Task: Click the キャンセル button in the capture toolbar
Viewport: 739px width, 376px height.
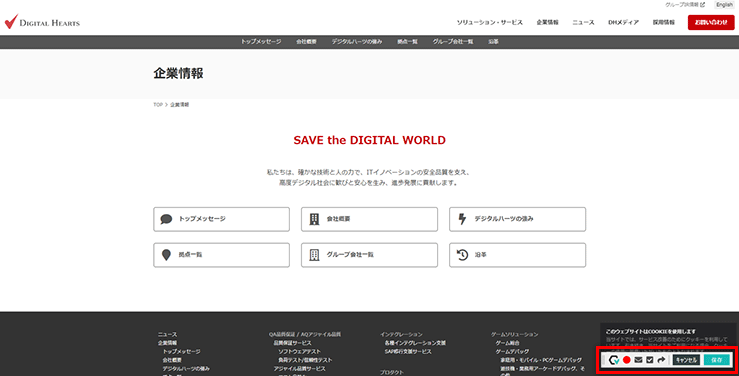Action: pos(686,360)
